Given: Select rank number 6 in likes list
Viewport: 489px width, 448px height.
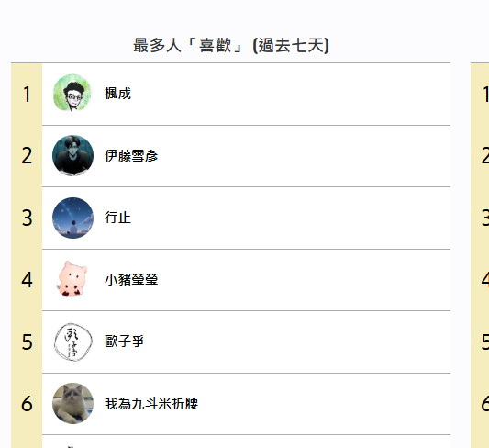Looking at the screenshot, I should pyautogui.click(x=27, y=403).
